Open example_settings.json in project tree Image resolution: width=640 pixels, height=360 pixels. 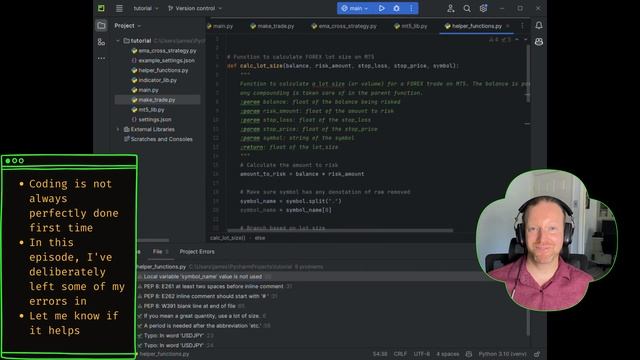[x=163, y=60]
